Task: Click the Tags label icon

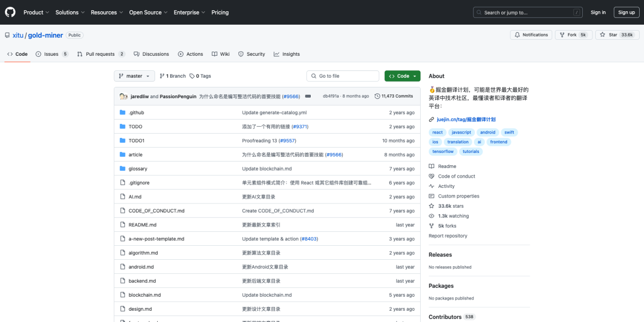Action: point(192,76)
